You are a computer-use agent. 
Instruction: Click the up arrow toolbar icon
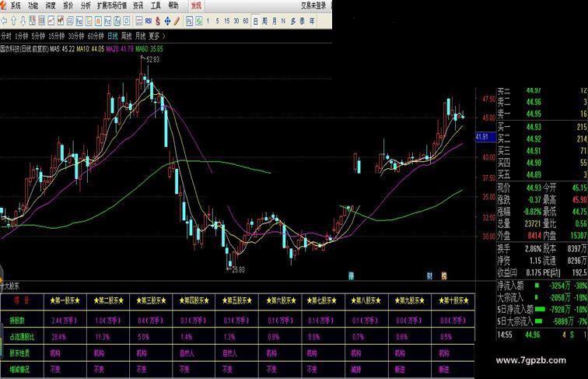pyautogui.click(x=13, y=21)
